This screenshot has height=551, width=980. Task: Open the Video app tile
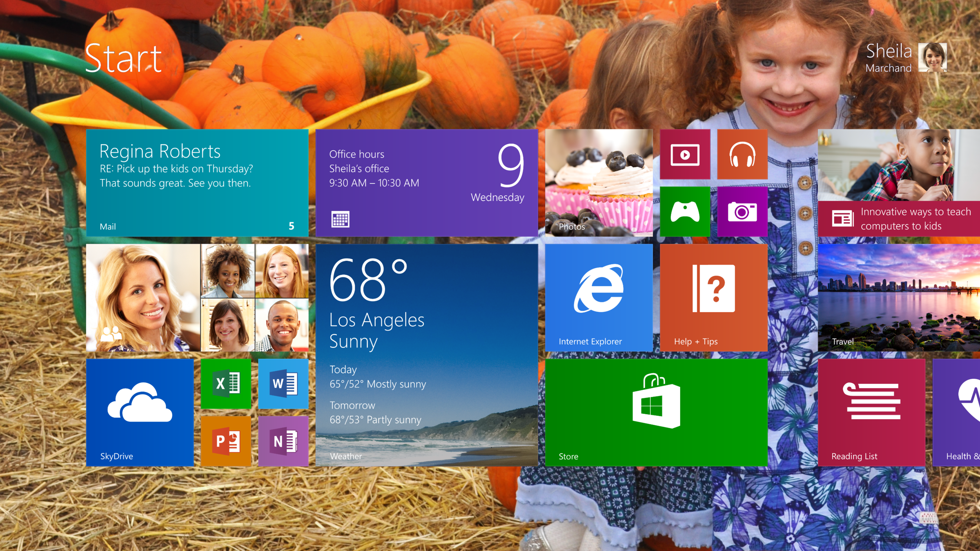685,155
